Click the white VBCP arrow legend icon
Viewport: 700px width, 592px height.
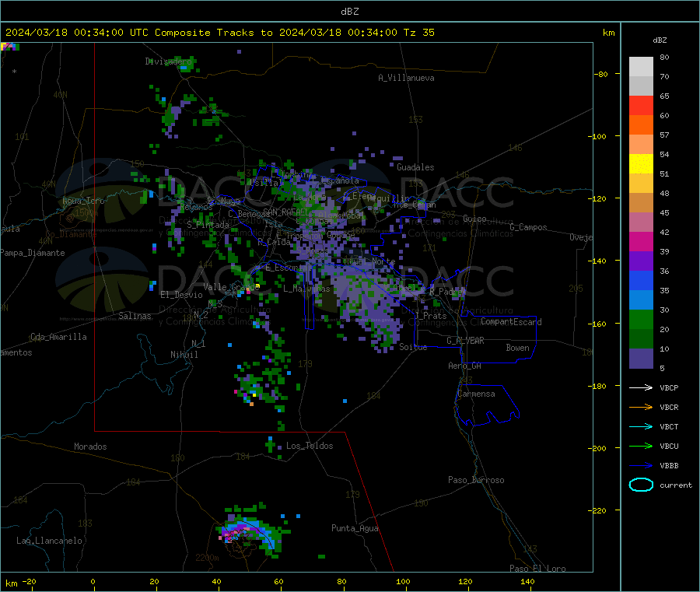[x=641, y=387]
